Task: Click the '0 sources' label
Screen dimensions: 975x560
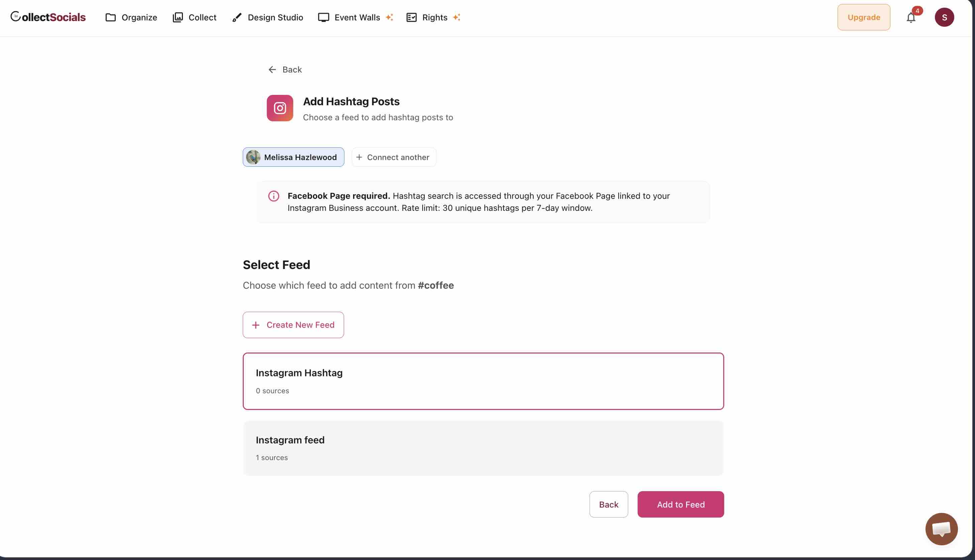Action: tap(273, 391)
